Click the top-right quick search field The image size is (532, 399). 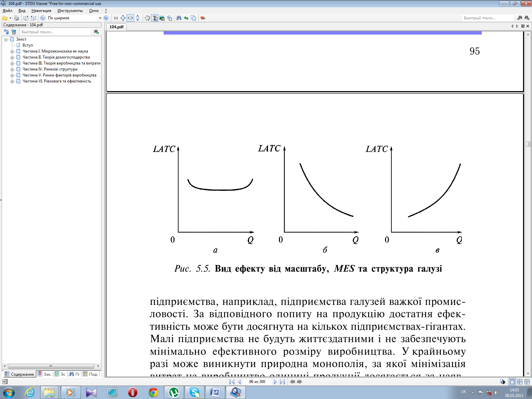[x=488, y=18]
